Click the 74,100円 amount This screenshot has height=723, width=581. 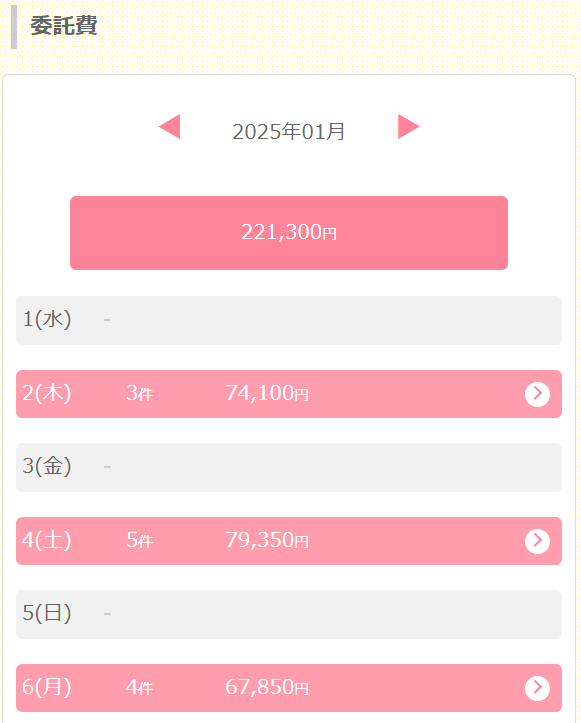pos(267,393)
